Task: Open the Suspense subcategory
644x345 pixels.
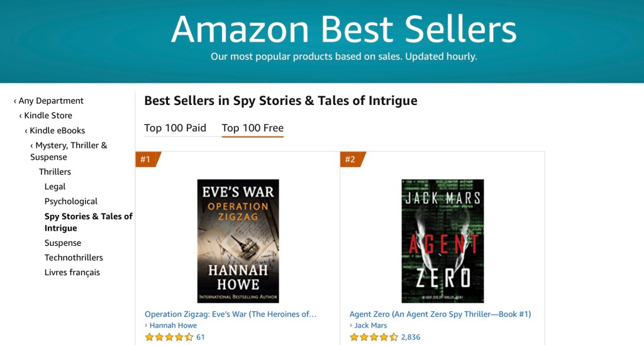Action: click(62, 243)
